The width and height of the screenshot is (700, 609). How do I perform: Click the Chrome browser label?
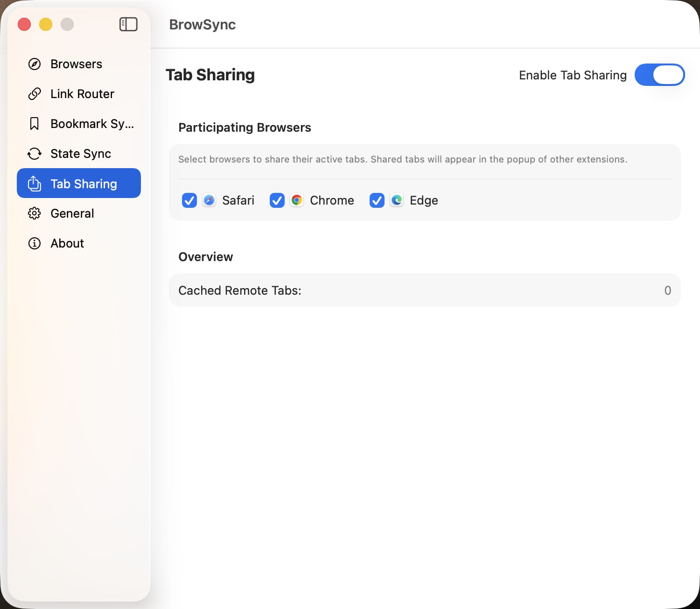click(x=332, y=200)
